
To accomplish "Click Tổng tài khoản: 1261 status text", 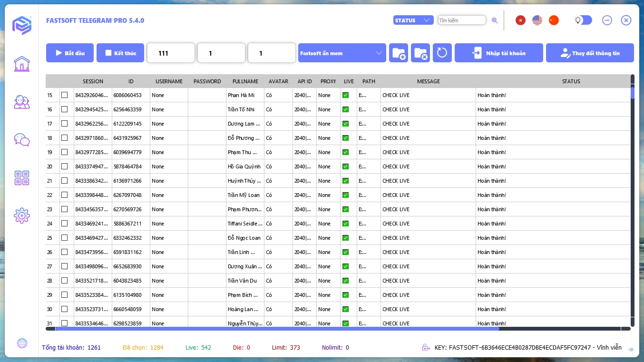I will coord(71,348).
